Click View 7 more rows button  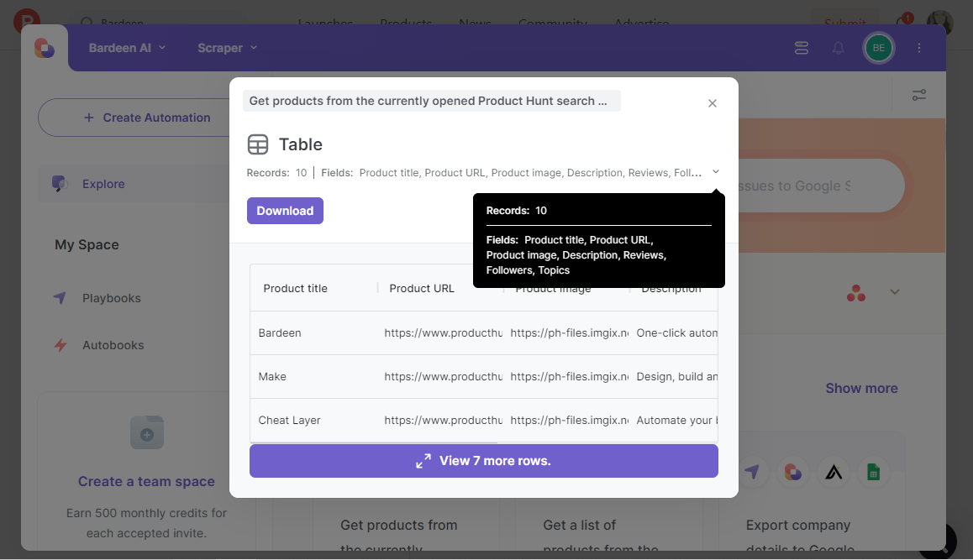pos(483,461)
